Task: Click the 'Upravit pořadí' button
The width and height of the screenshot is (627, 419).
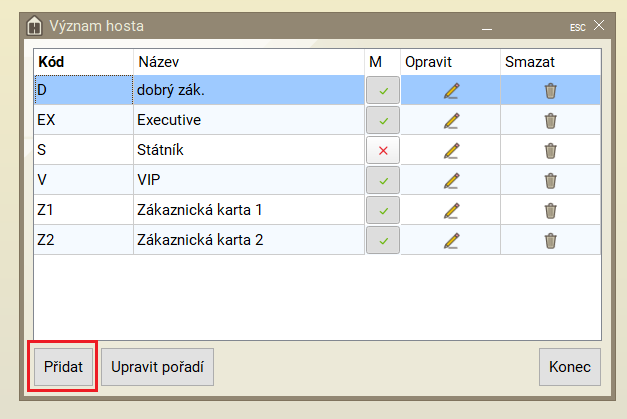Action: pos(157,367)
